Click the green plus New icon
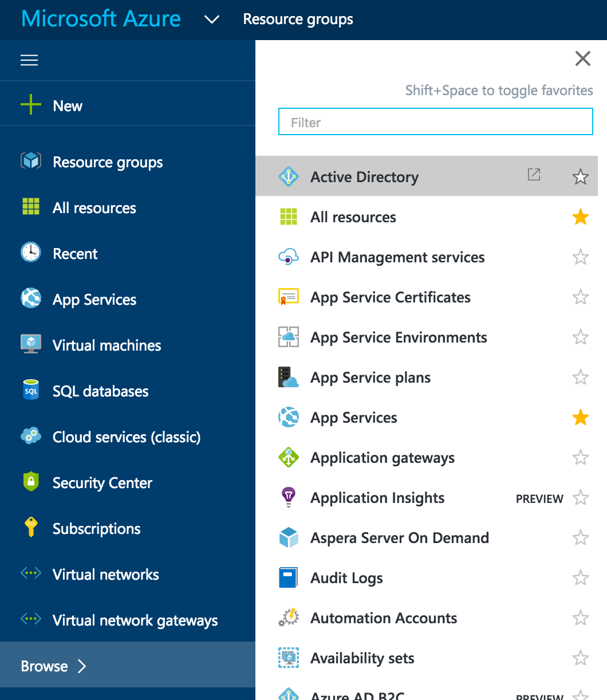This screenshot has height=700, width=607. pyautogui.click(x=31, y=105)
